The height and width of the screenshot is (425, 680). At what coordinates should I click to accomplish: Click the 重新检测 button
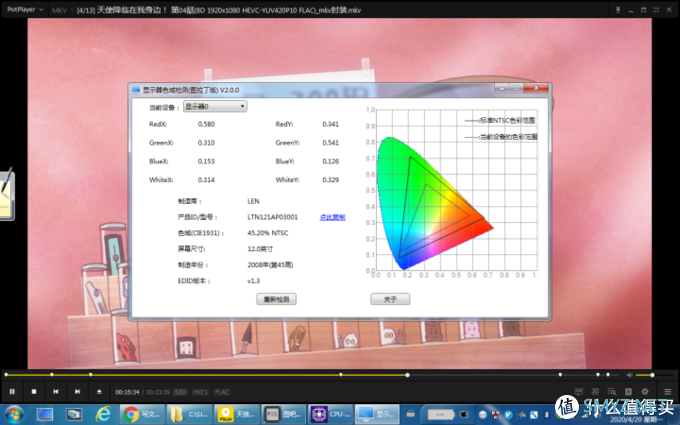276,299
